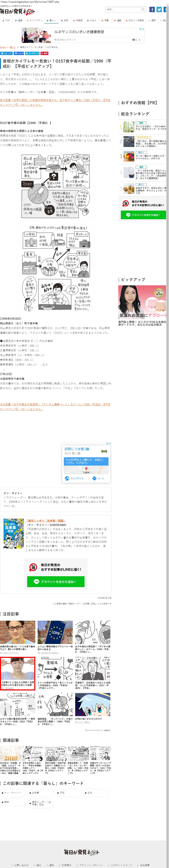Click the Facebook share button under breadcrumb

pyautogui.click(x=19, y=53)
